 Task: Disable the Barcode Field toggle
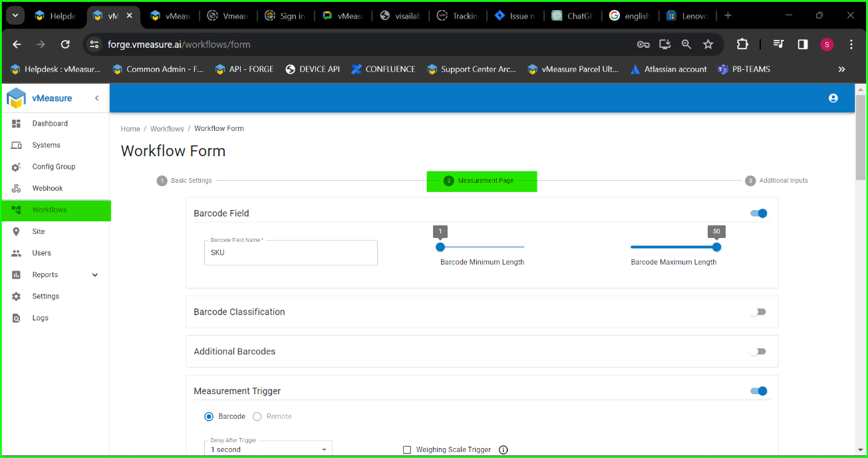pyautogui.click(x=759, y=213)
